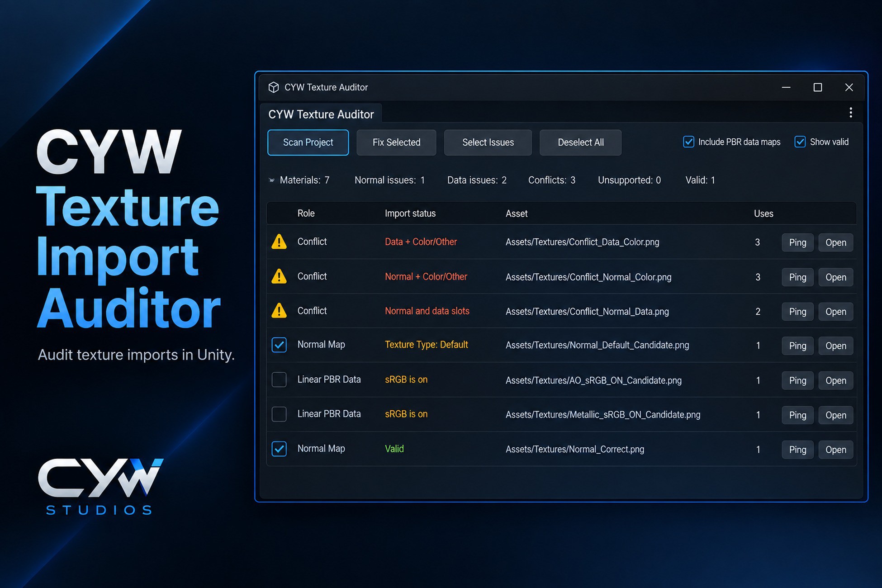Screen dimensions: 882x588
Task: Open the three-dot options menu
Action: [851, 113]
